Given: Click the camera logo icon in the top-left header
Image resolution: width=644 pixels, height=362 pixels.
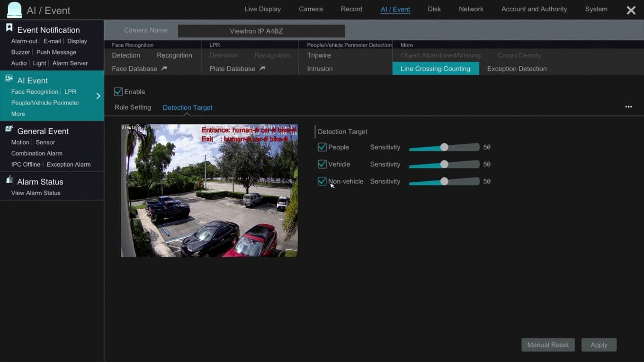Looking at the screenshot, I should (14, 9).
